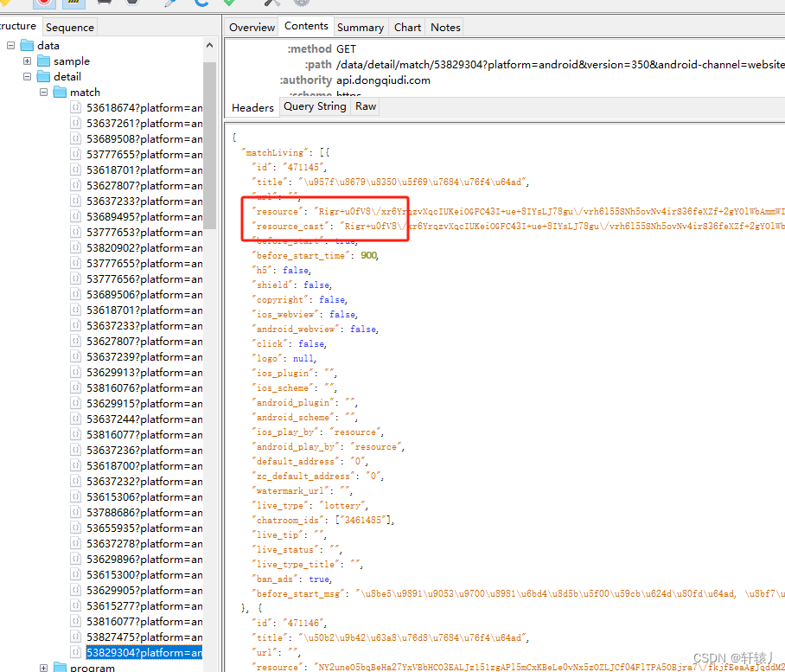
Task: Click the "live_type": "lottery" line
Action: pyautogui.click(x=311, y=505)
